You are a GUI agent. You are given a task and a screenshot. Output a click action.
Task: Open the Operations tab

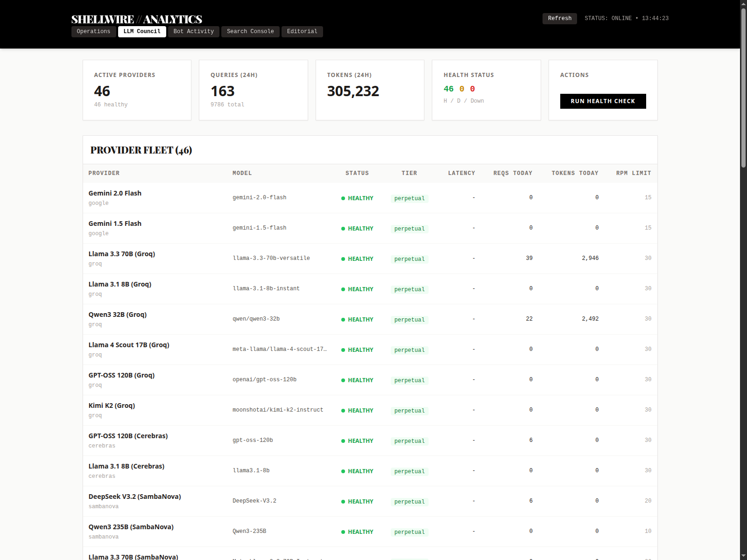93,31
